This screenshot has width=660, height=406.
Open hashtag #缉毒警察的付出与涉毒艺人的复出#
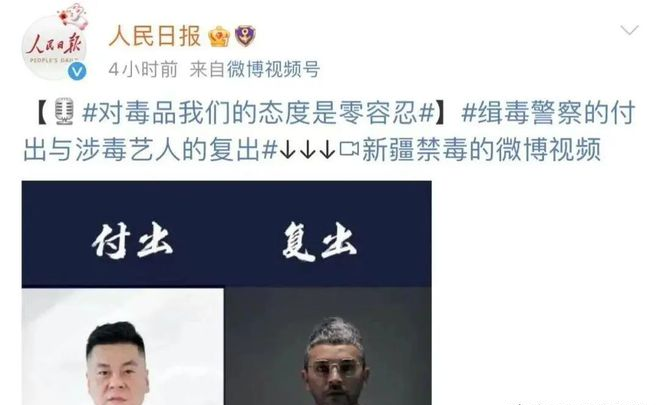[329, 131]
